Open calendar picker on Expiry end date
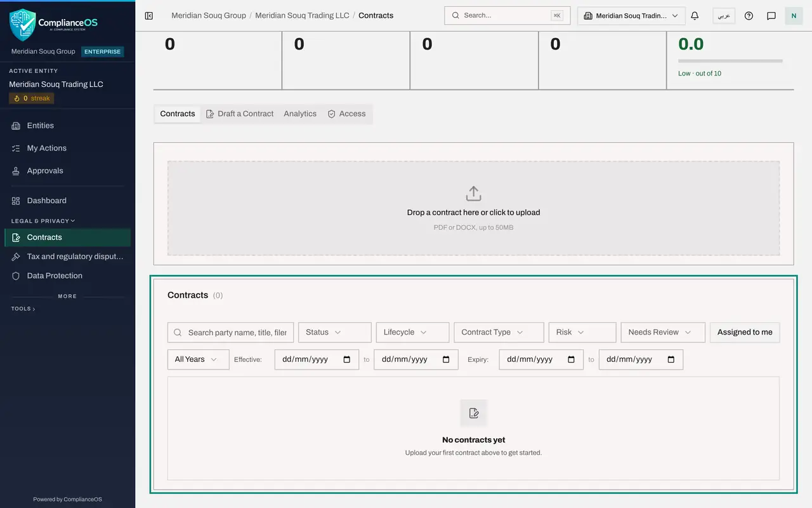812x508 pixels. [x=671, y=359]
